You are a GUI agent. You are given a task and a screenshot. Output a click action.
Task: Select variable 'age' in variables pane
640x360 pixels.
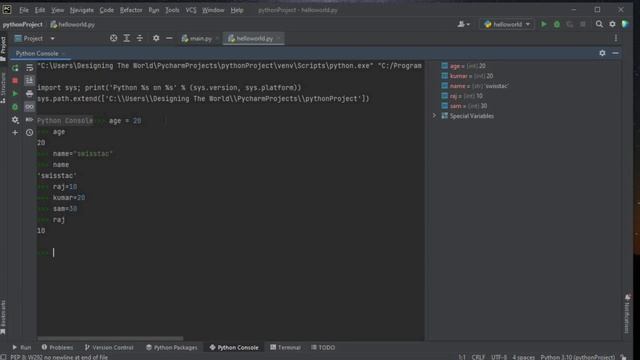[x=463, y=66]
